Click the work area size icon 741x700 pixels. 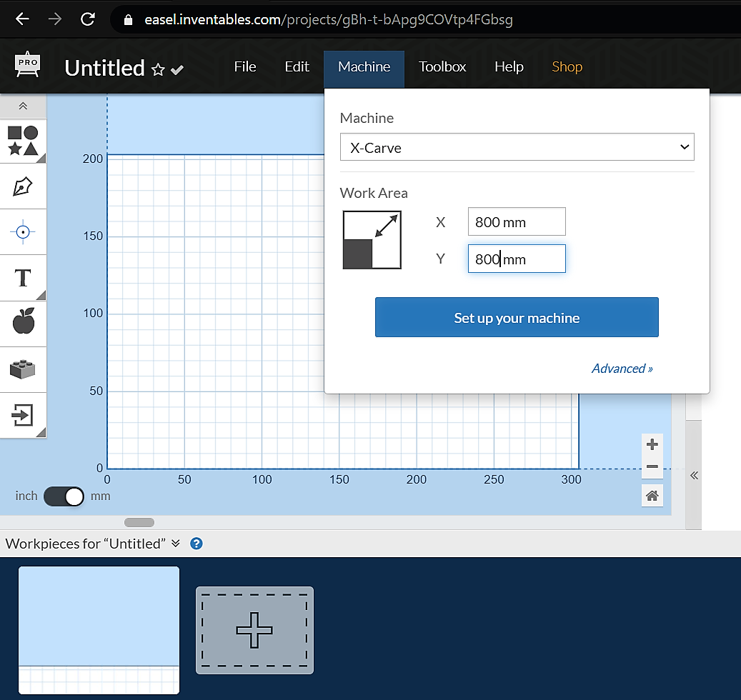pos(372,240)
